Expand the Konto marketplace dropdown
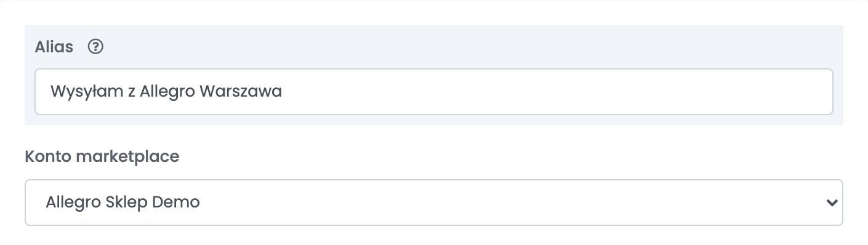Viewport: 868px width, 245px height. coord(433,203)
